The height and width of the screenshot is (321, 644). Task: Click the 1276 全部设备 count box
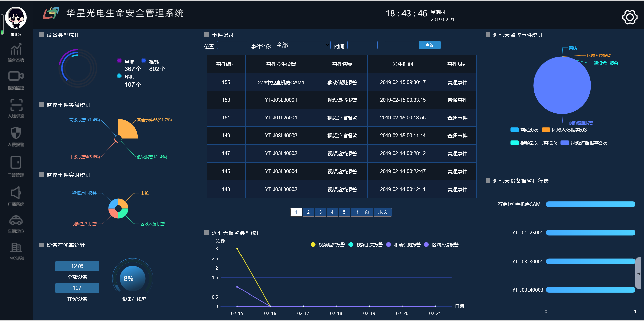(x=77, y=266)
